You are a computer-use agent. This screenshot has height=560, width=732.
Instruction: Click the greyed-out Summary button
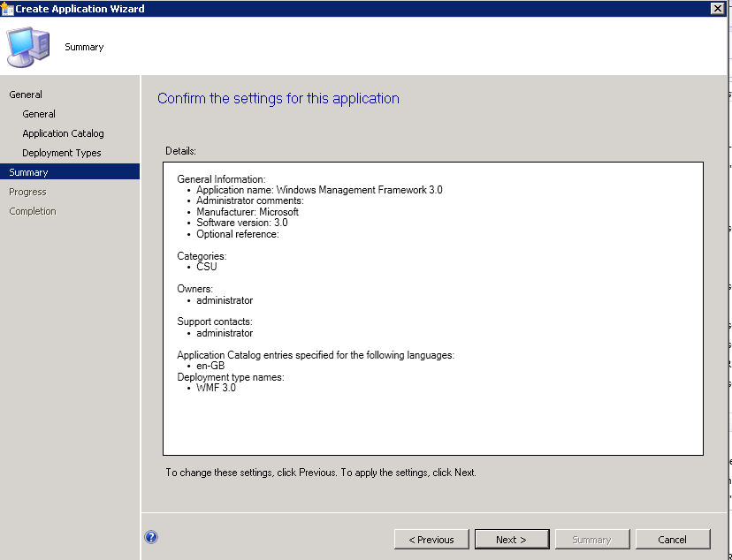[x=592, y=540]
